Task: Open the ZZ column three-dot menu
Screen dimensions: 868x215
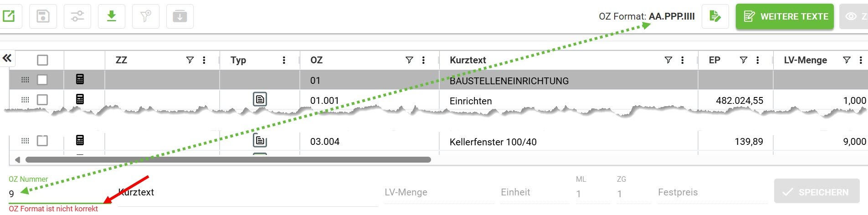Action: [x=204, y=60]
